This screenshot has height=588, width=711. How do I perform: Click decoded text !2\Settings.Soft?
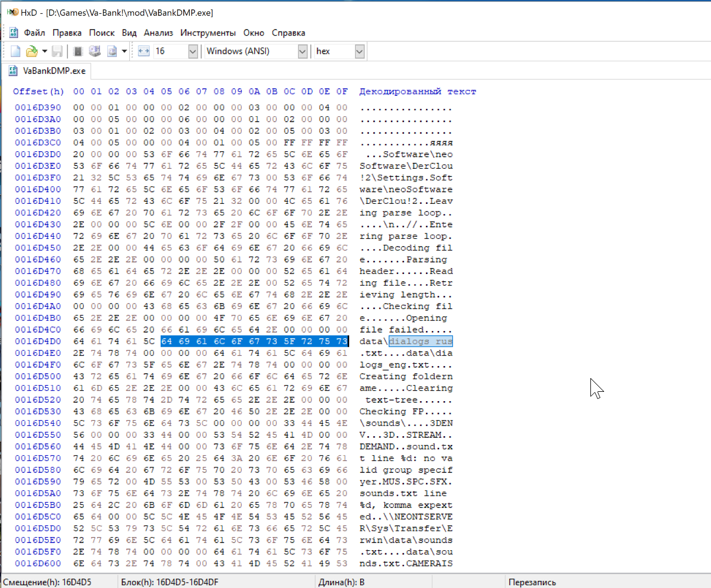pos(406,178)
